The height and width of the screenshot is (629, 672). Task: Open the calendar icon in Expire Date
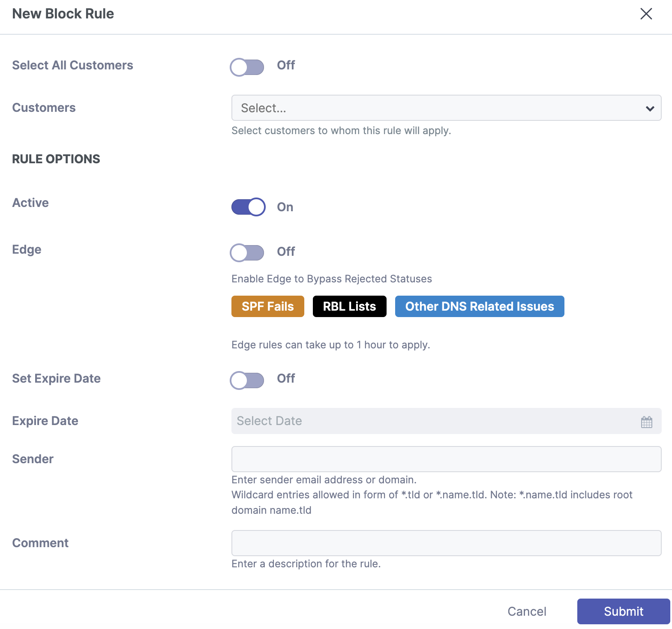646,422
